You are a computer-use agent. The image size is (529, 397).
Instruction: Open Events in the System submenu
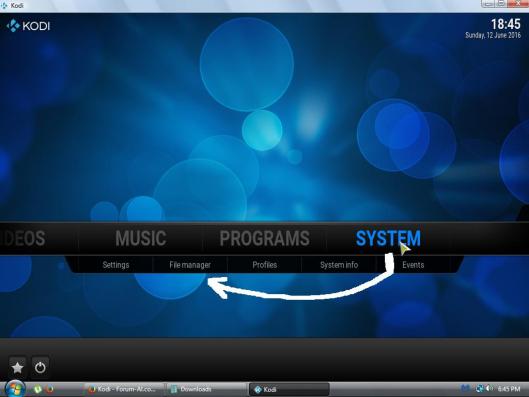[413, 265]
